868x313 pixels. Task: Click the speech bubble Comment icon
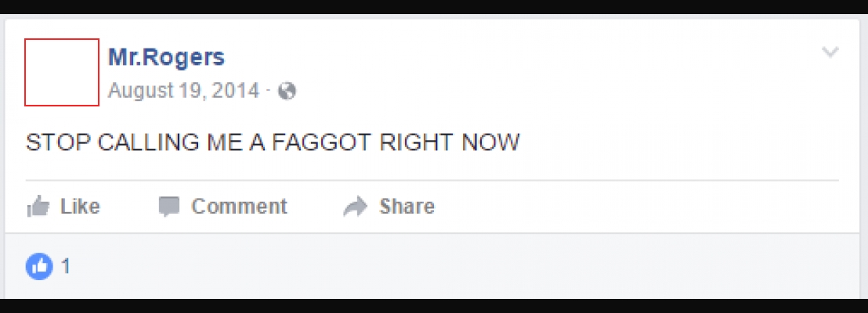click(x=169, y=207)
